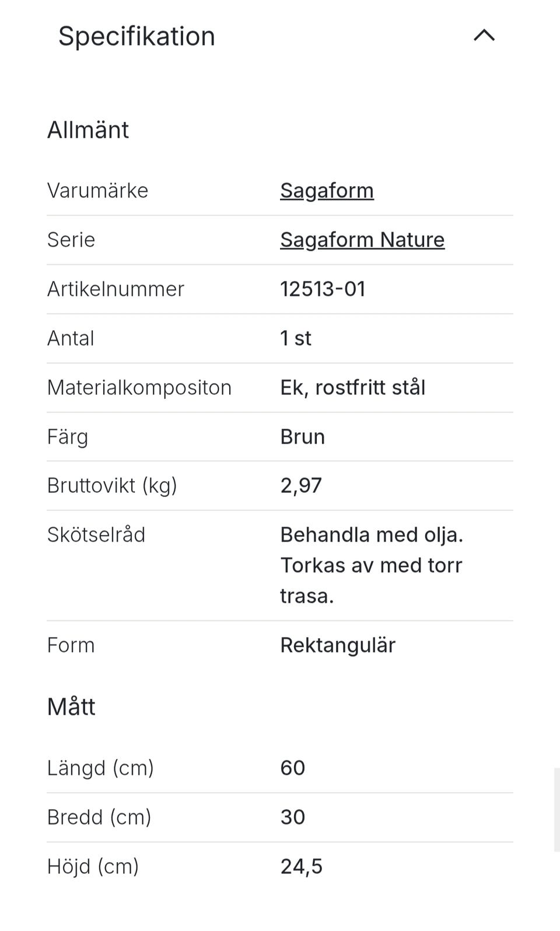Open the Sagaform Nature series link

[x=362, y=240]
